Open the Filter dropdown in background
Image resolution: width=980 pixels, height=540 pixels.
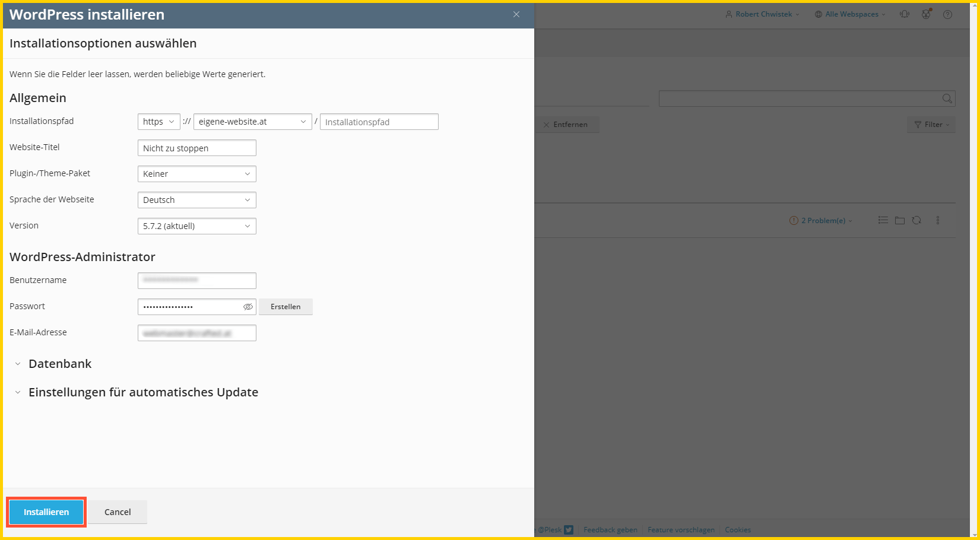pyautogui.click(x=931, y=125)
